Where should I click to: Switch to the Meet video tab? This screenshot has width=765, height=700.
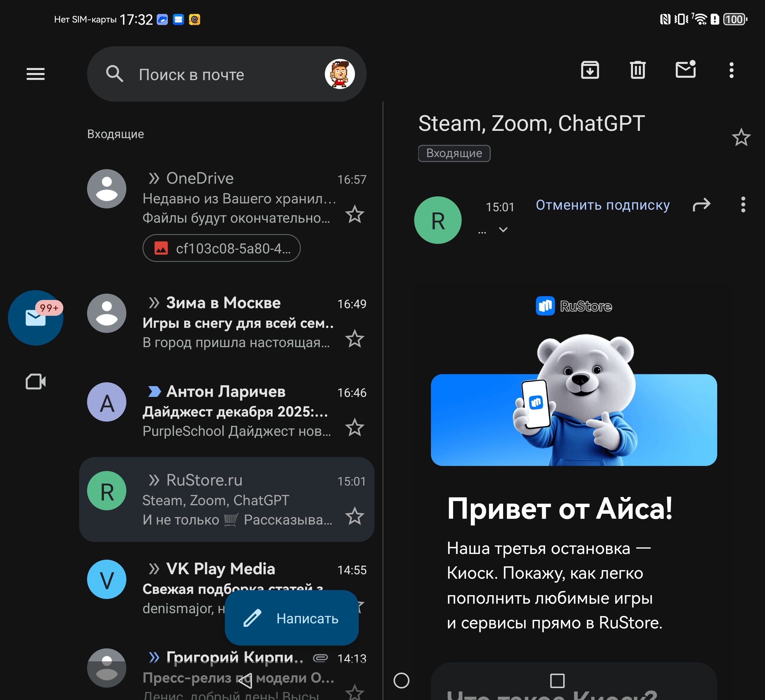35,381
